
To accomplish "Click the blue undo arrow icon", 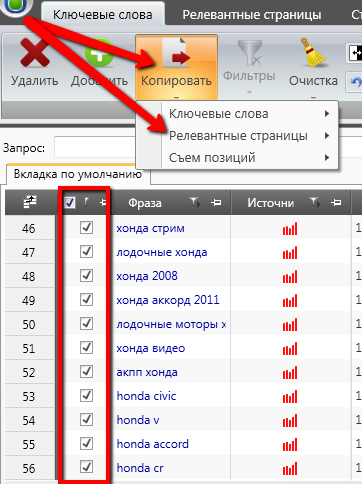I will (x=356, y=81).
